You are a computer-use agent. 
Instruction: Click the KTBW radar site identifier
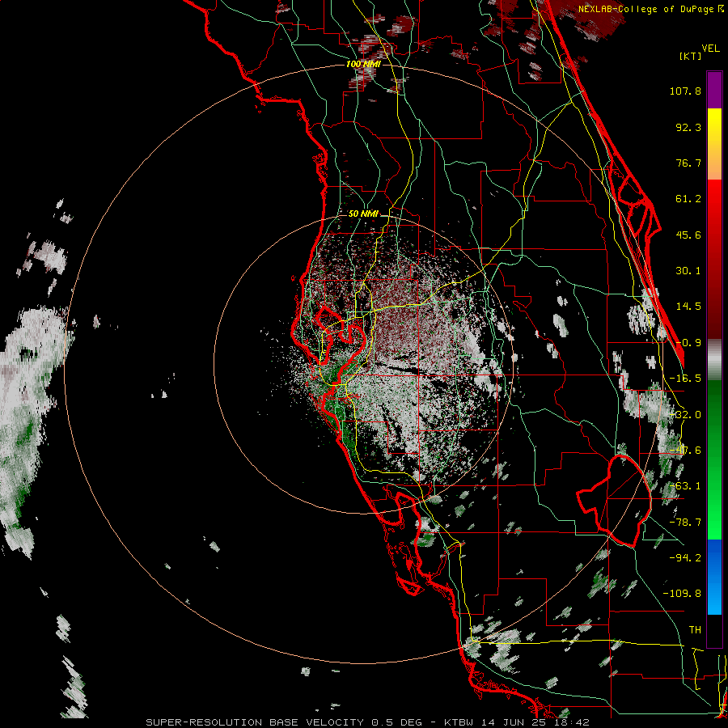[x=459, y=722]
